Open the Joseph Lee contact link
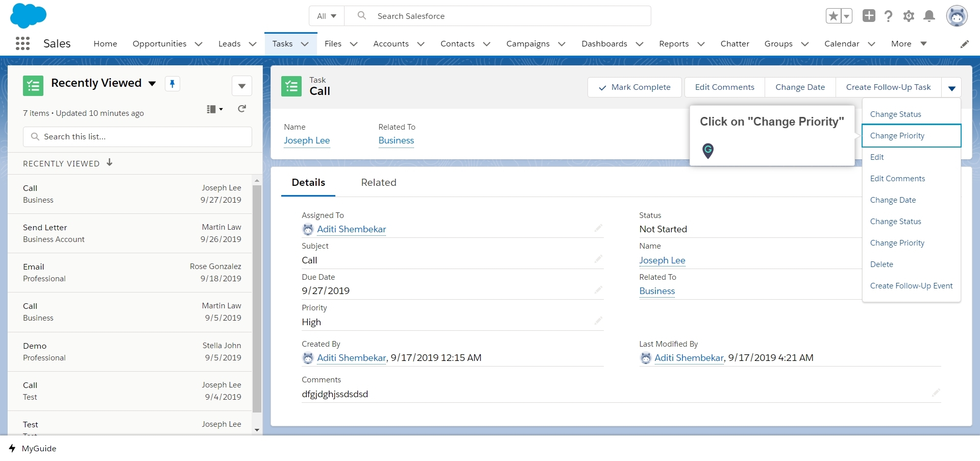 point(306,140)
